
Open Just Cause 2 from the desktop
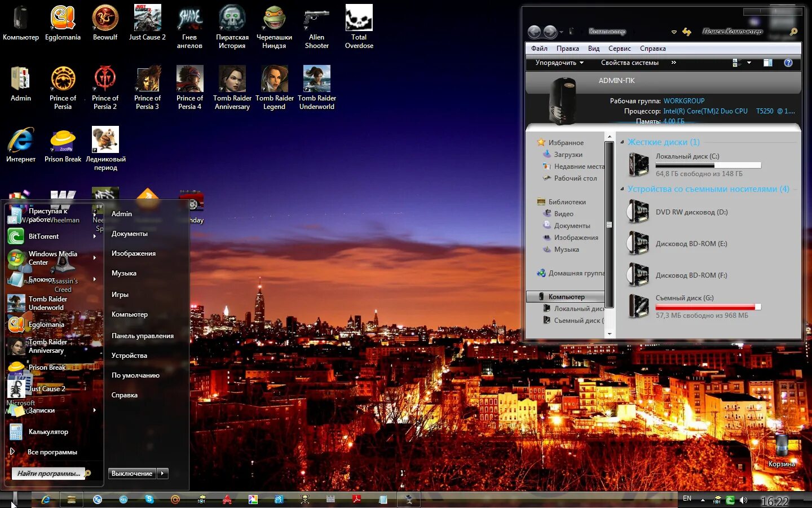[147, 17]
